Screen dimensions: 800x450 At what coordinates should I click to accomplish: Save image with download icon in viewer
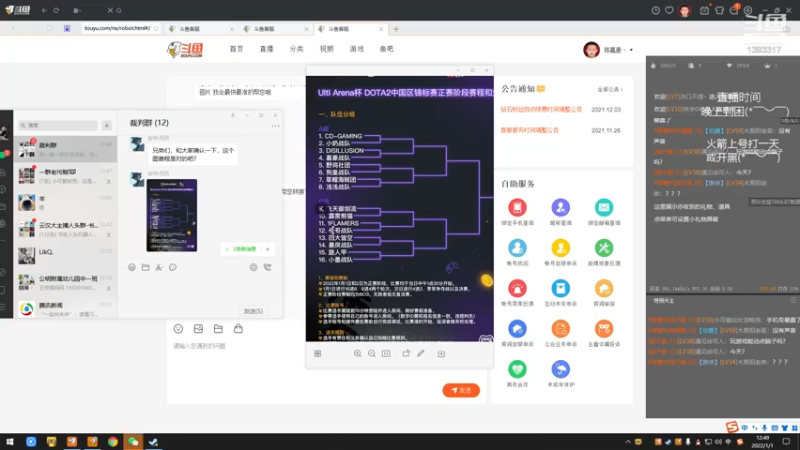click(x=441, y=353)
